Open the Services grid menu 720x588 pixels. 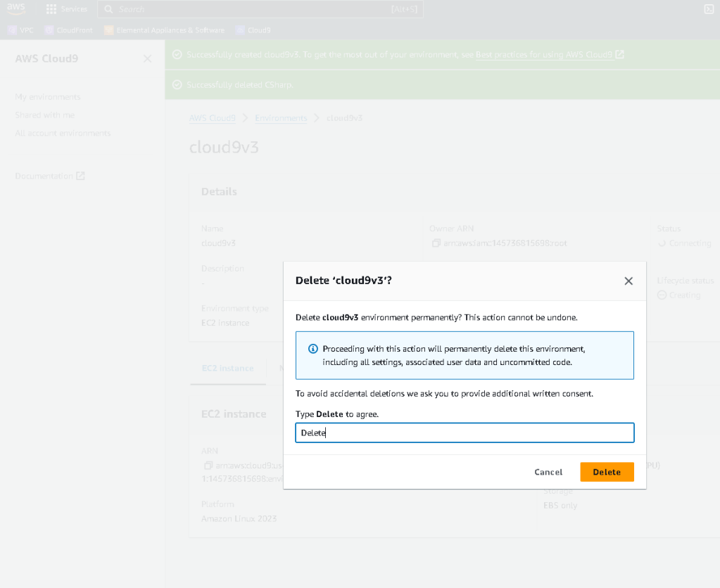(67, 9)
